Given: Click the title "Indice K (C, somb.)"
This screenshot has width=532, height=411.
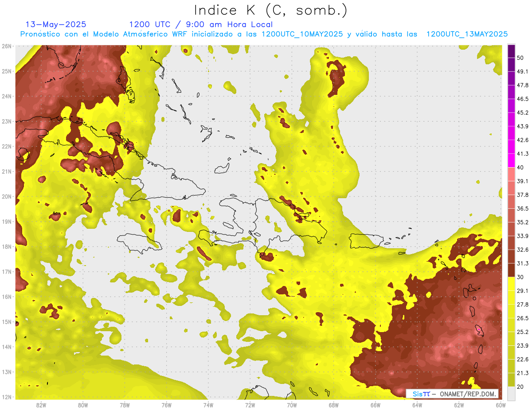Looking at the screenshot, I should (x=270, y=11).
